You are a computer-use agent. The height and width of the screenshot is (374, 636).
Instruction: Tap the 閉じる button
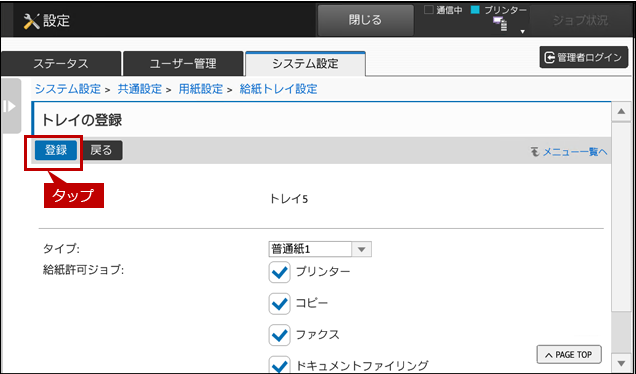(365, 20)
